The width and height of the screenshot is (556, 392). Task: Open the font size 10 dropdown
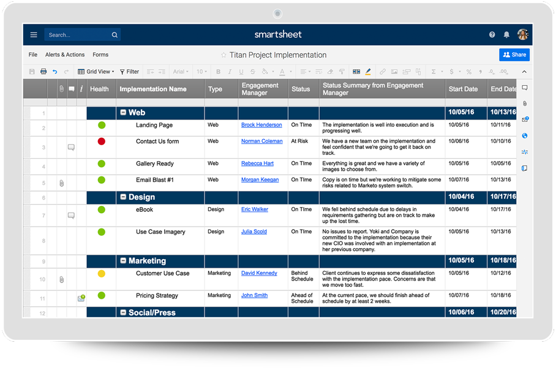point(201,72)
